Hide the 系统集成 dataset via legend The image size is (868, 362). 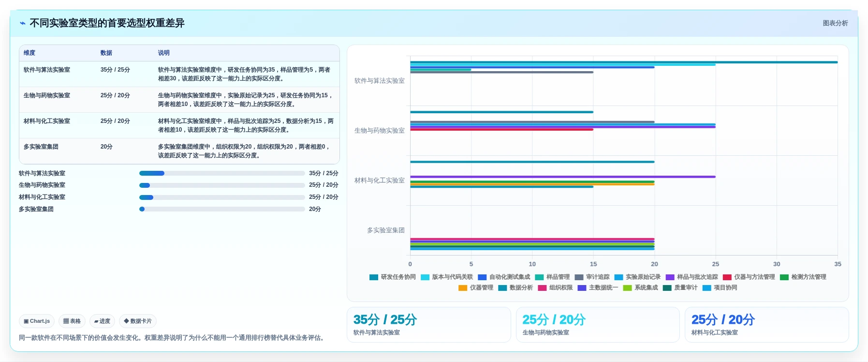pyautogui.click(x=640, y=287)
